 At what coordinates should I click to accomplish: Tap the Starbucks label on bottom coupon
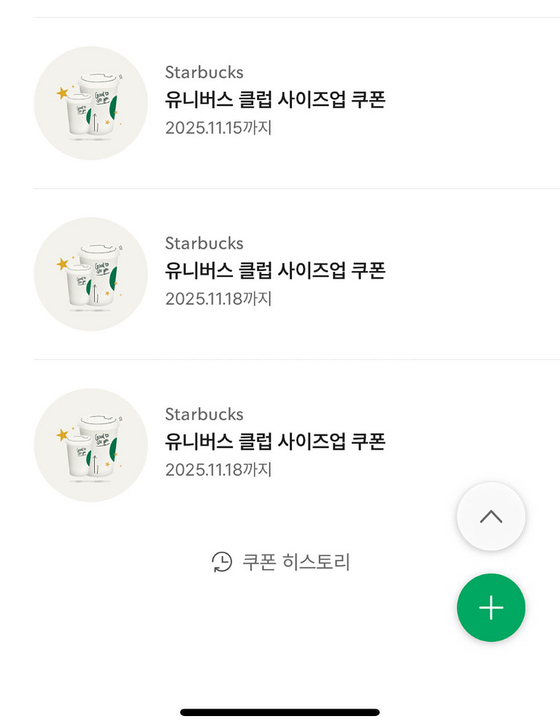(204, 414)
